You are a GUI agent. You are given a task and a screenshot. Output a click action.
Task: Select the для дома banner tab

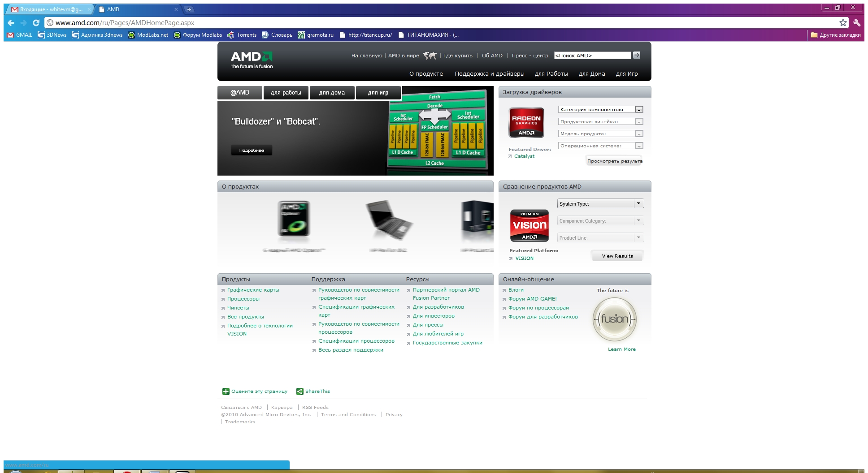332,93
